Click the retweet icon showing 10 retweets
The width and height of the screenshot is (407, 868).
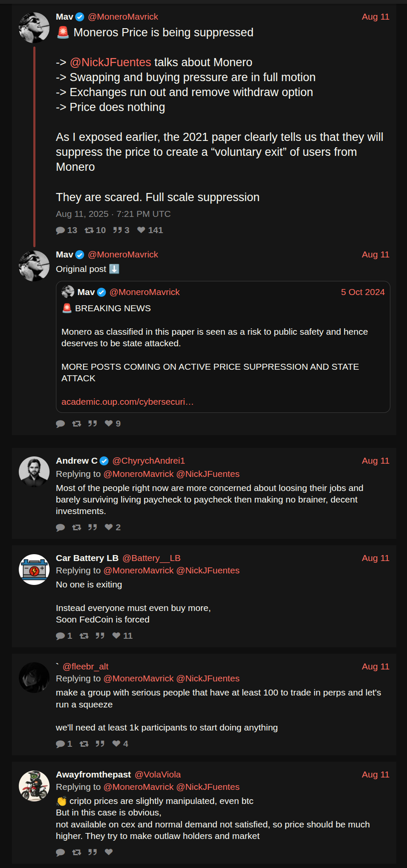coord(89,231)
